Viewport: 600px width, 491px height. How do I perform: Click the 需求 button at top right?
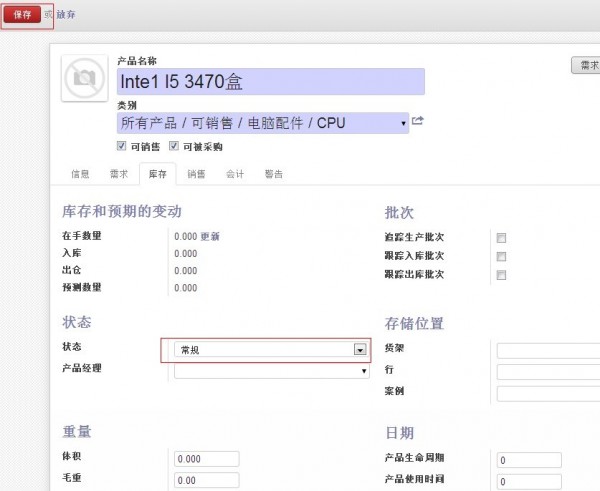(x=586, y=65)
